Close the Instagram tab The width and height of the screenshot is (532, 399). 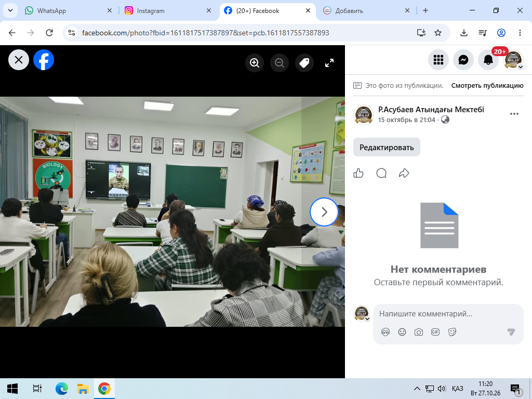(209, 11)
